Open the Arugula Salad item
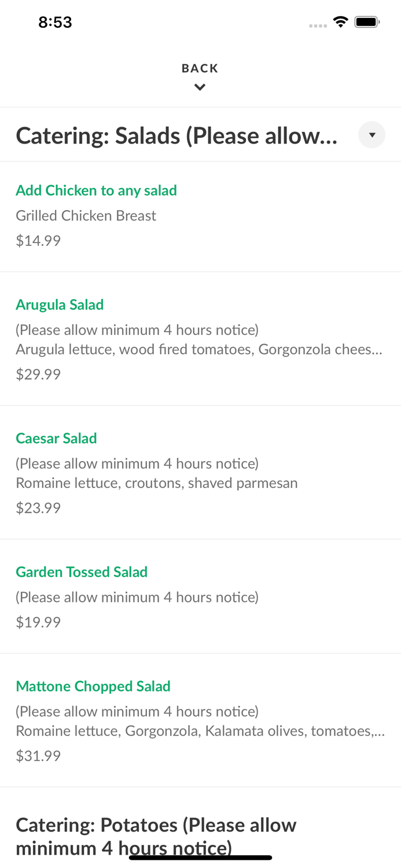 pyautogui.click(x=60, y=304)
